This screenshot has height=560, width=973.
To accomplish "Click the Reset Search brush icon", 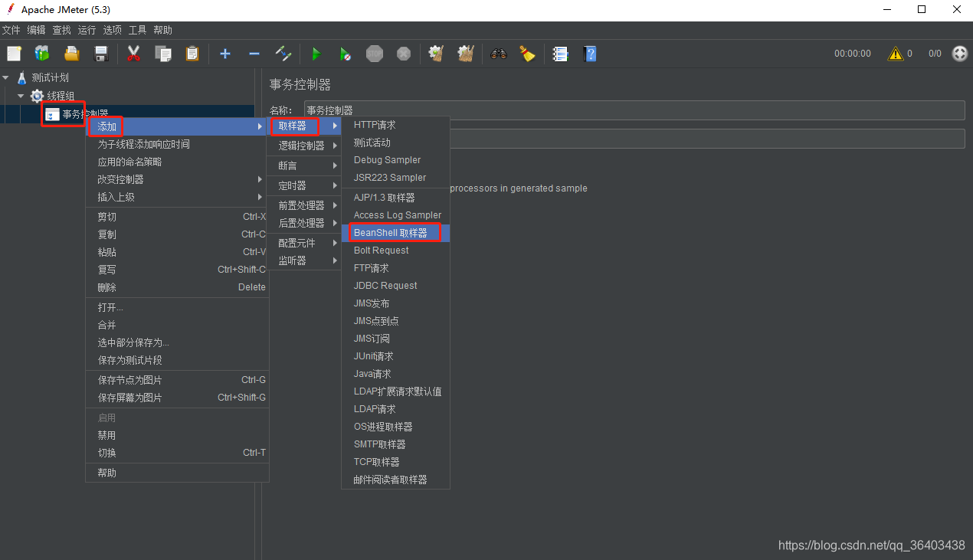I will click(527, 54).
